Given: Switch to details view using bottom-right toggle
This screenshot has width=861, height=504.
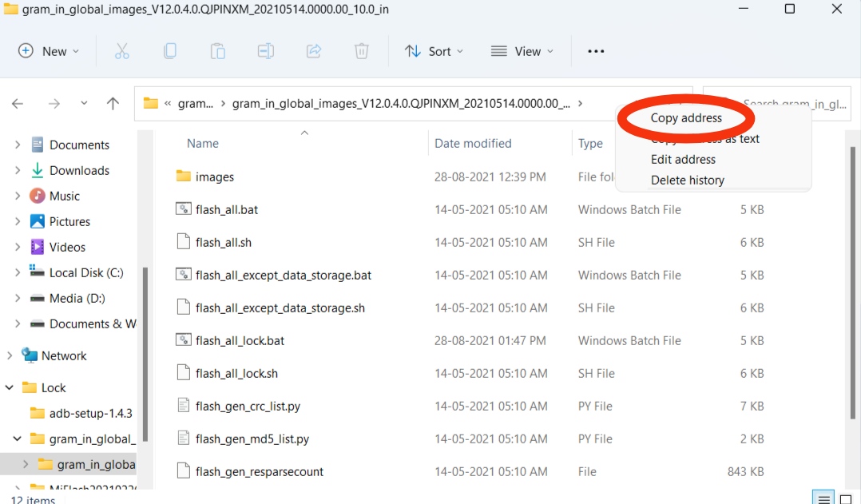Looking at the screenshot, I should click(x=823, y=498).
